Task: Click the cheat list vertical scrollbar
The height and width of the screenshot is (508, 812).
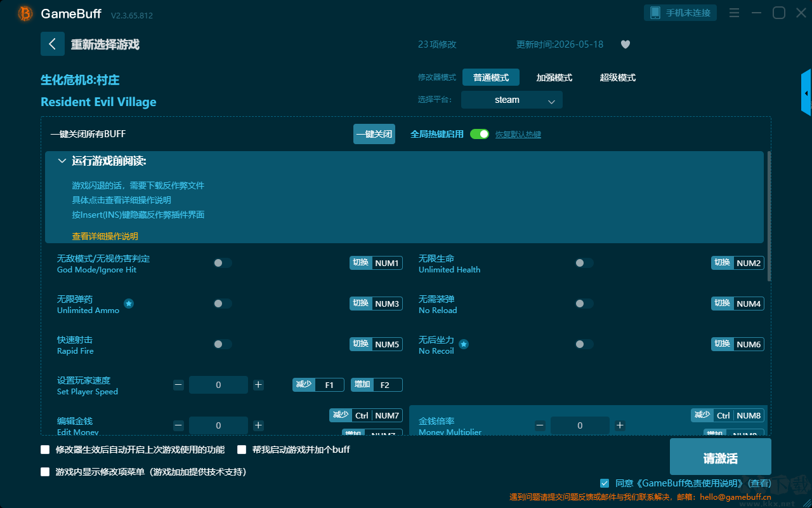Action: [x=769, y=216]
